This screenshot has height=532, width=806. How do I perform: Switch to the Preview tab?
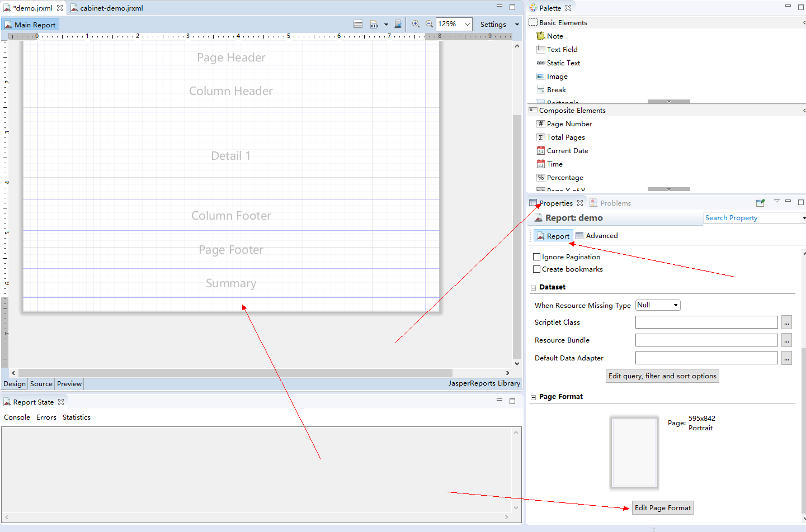click(x=69, y=384)
